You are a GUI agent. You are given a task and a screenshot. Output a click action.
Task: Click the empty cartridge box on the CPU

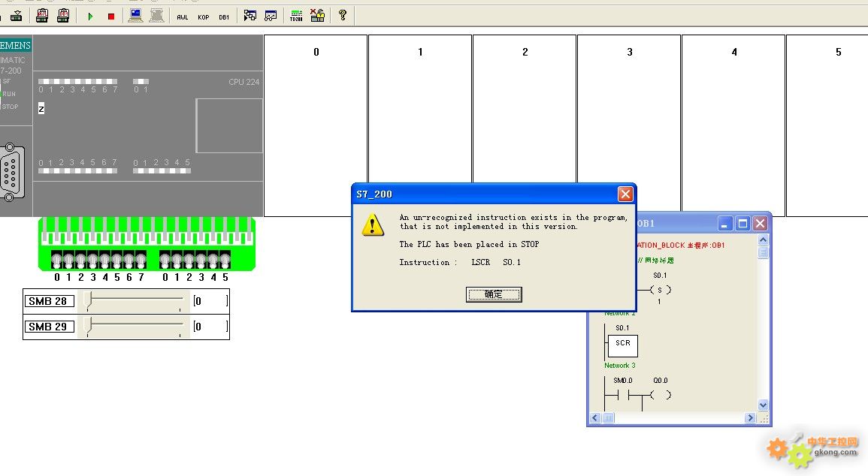coord(229,125)
